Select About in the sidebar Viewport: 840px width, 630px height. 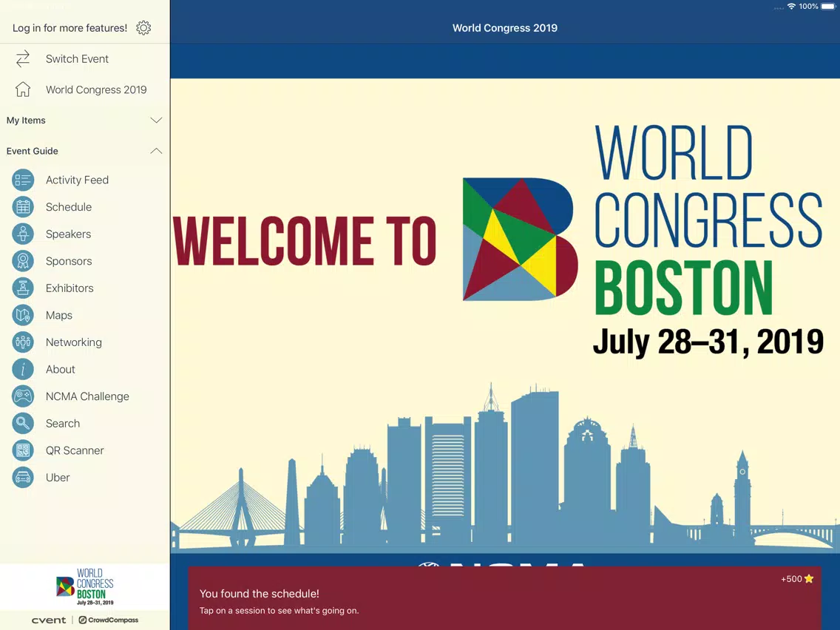click(x=61, y=369)
